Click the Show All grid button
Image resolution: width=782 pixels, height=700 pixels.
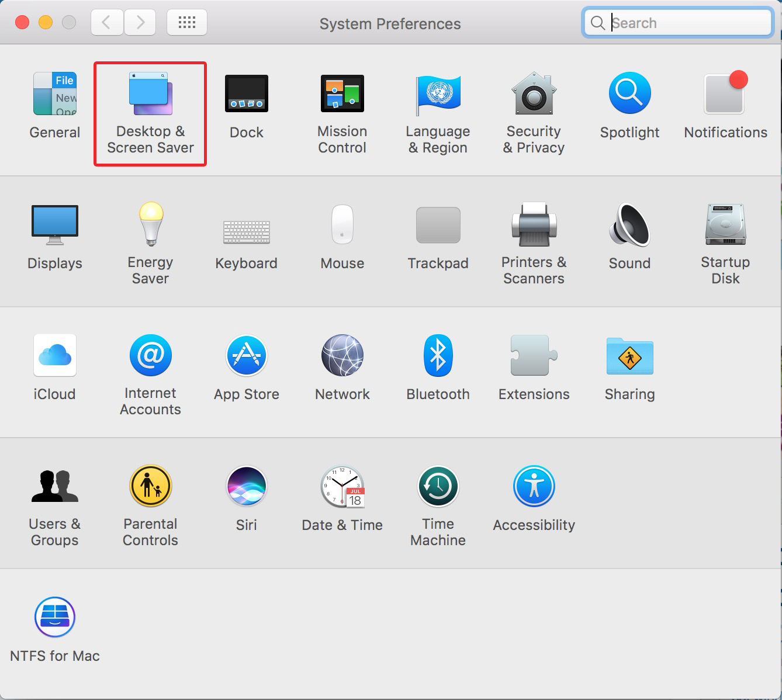[187, 23]
